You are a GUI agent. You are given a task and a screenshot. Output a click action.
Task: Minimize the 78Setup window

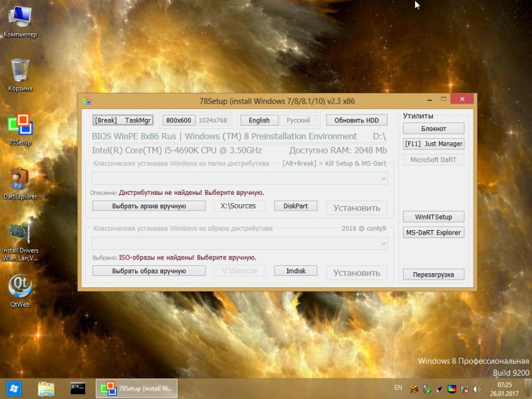click(x=430, y=99)
